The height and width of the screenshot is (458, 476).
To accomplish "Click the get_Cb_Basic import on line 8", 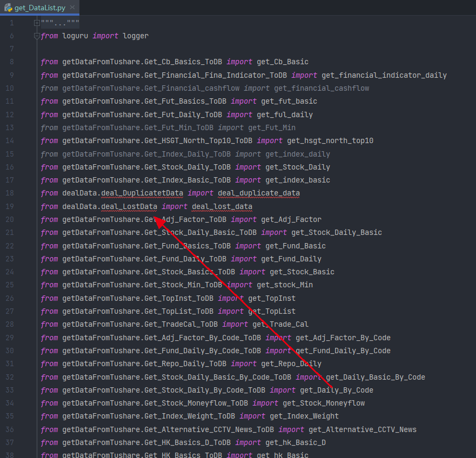I will (283, 62).
